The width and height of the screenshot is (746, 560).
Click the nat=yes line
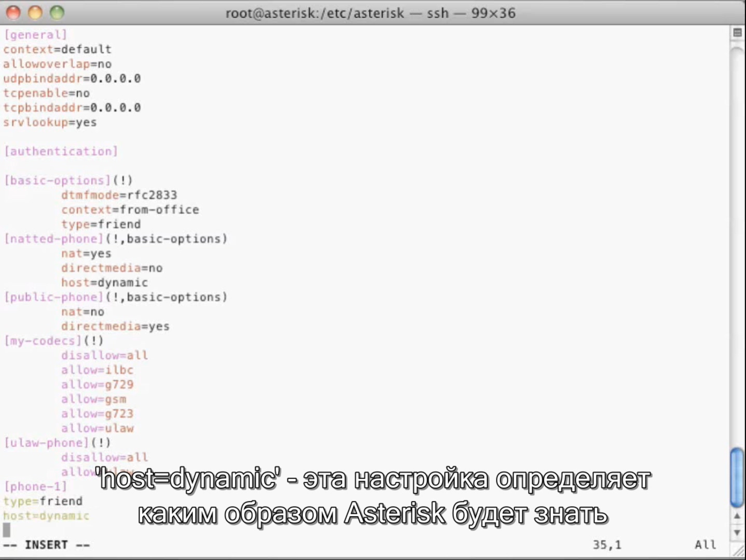[86, 254]
